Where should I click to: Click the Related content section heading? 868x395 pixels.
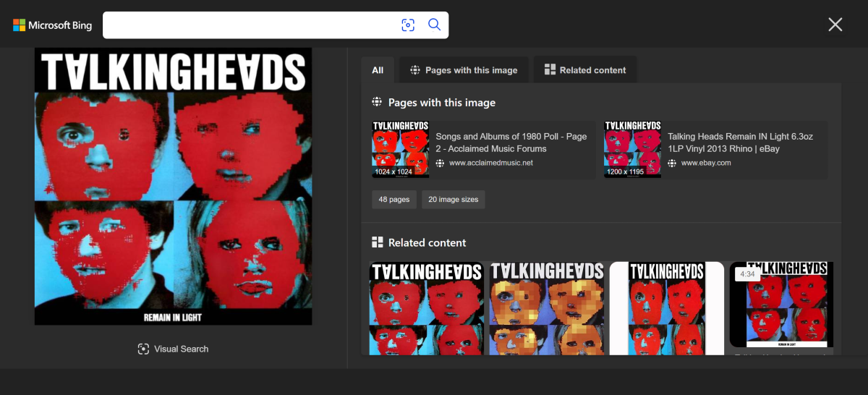427,242
